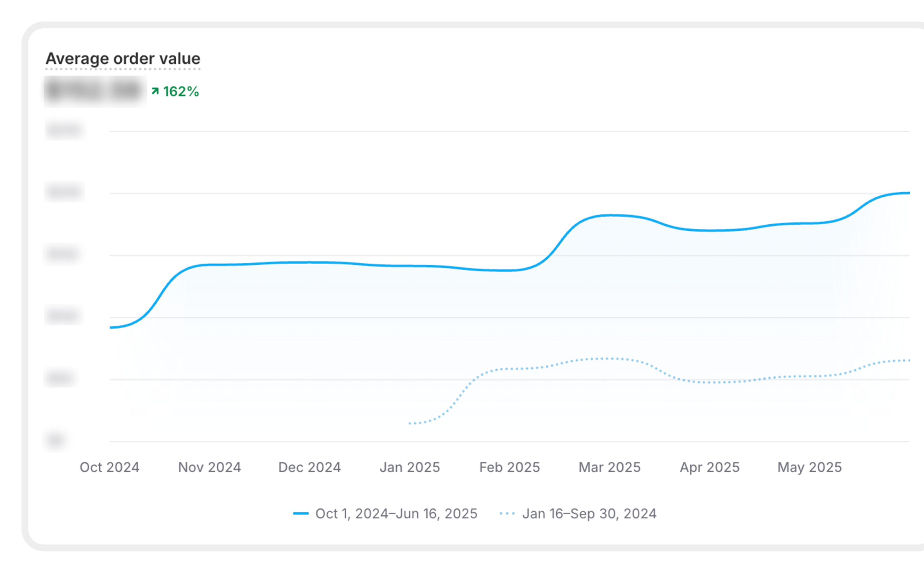924x573 pixels.
Task: Click the Jan 2025 x-axis label
Action: click(x=409, y=467)
